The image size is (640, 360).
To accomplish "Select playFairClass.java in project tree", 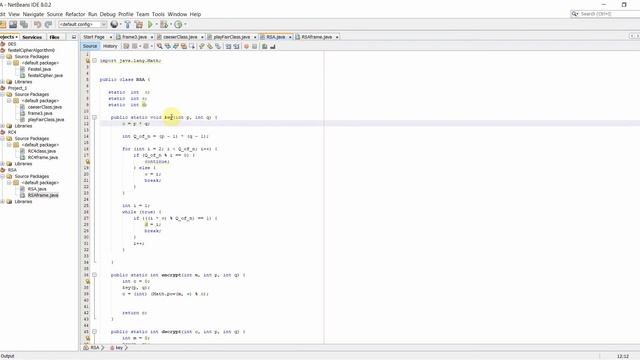I will pos(46,120).
